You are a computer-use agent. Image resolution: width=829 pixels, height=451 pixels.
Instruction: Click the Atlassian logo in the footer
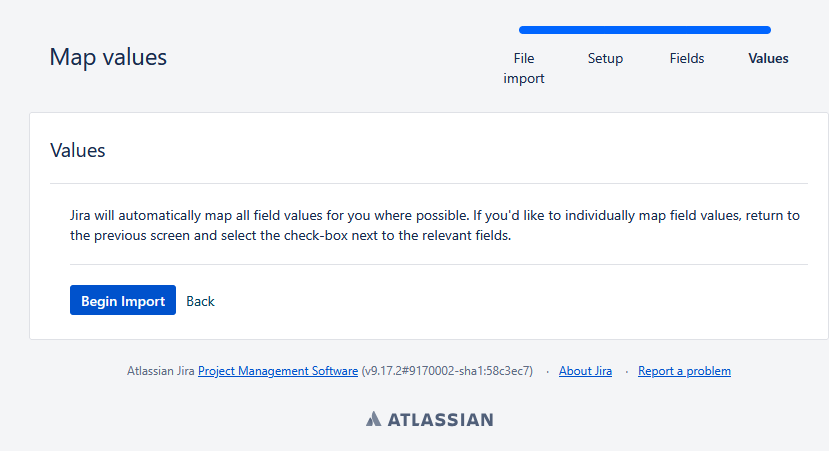point(429,419)
